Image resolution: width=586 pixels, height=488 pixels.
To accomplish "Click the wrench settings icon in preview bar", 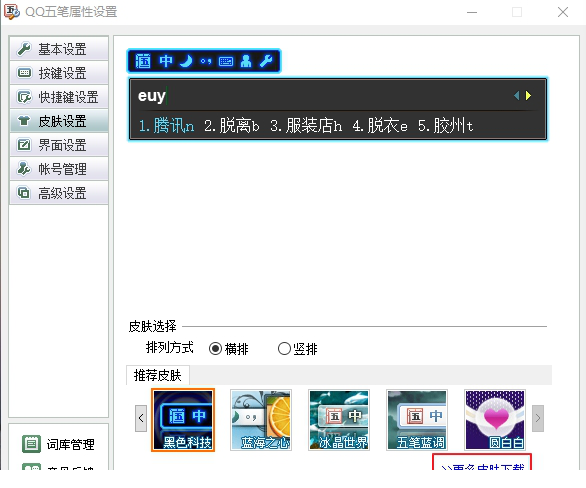I will pos(266,61).
